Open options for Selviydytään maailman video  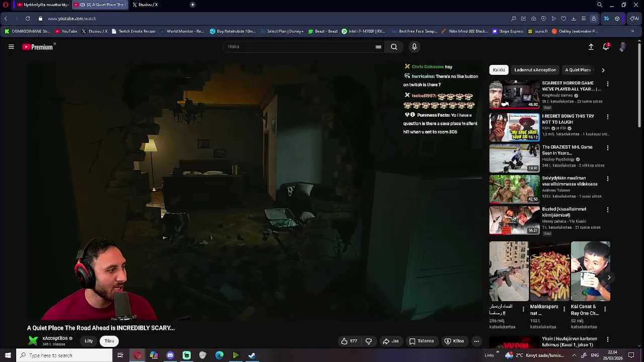(607, 178)
